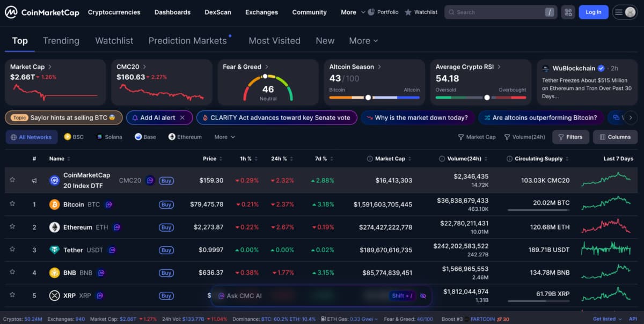
Task: Toggle the watchlist star for Ethereum
Action: (12, 227)
